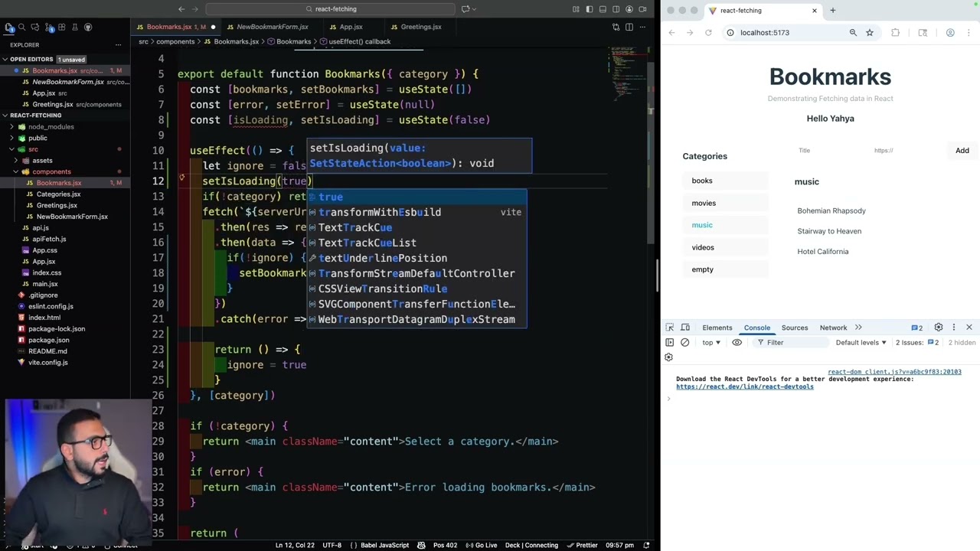The image size is (980, 551).
Task: Open the Extensions view in activity bar
Action: coord(61,27)
